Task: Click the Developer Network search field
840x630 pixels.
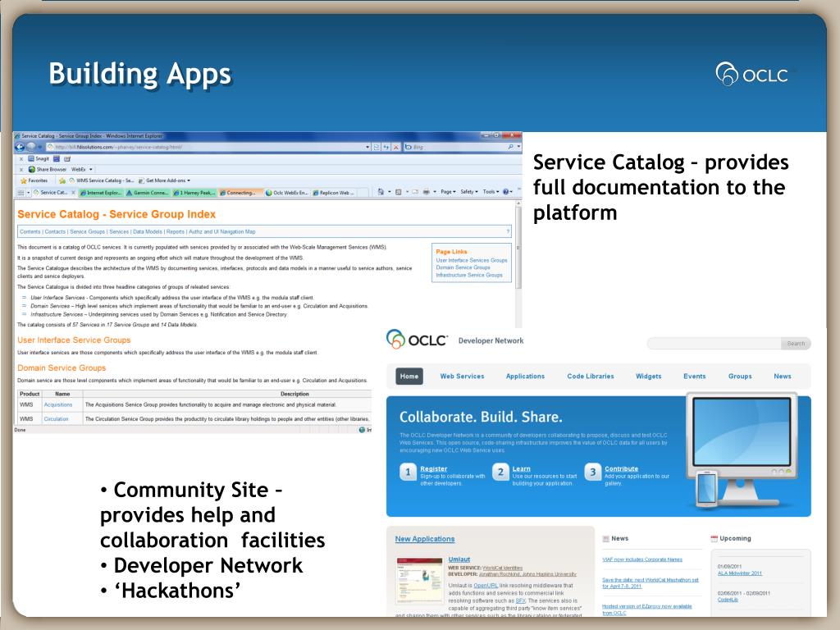Action: pos(714,344)
